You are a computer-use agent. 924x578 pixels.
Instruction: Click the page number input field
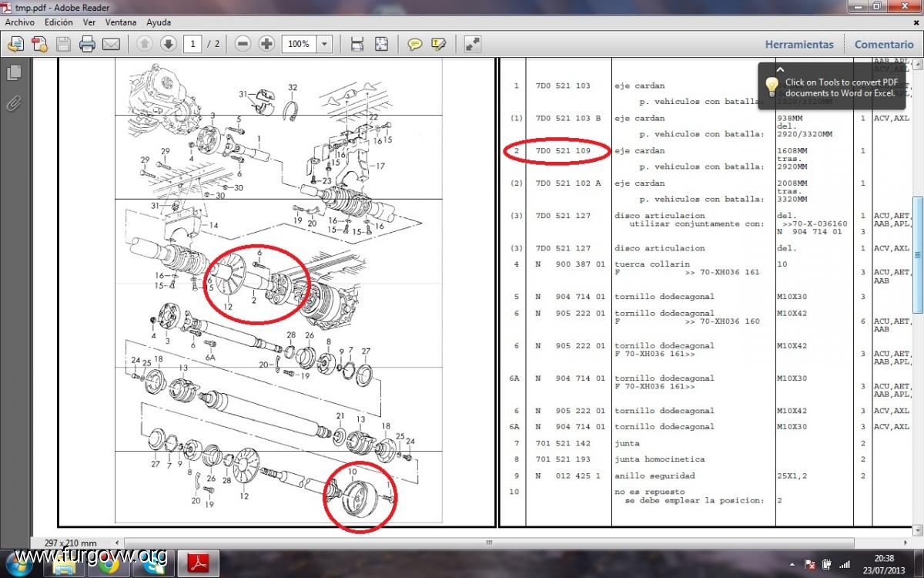click(195, 44)
